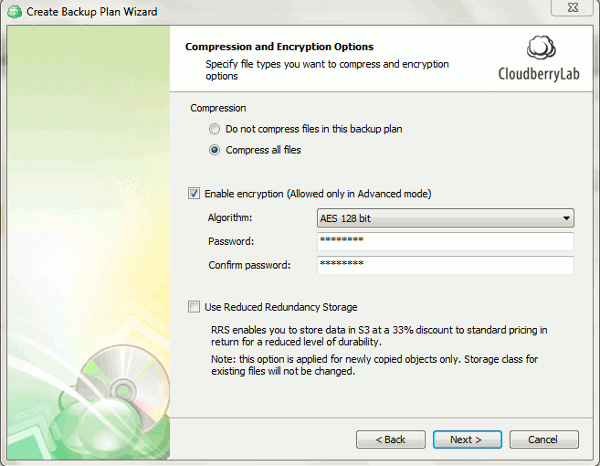This screenshot has height=466, width=600.
Task: Click the Note about newly copied objects
Action: point(375,365)
